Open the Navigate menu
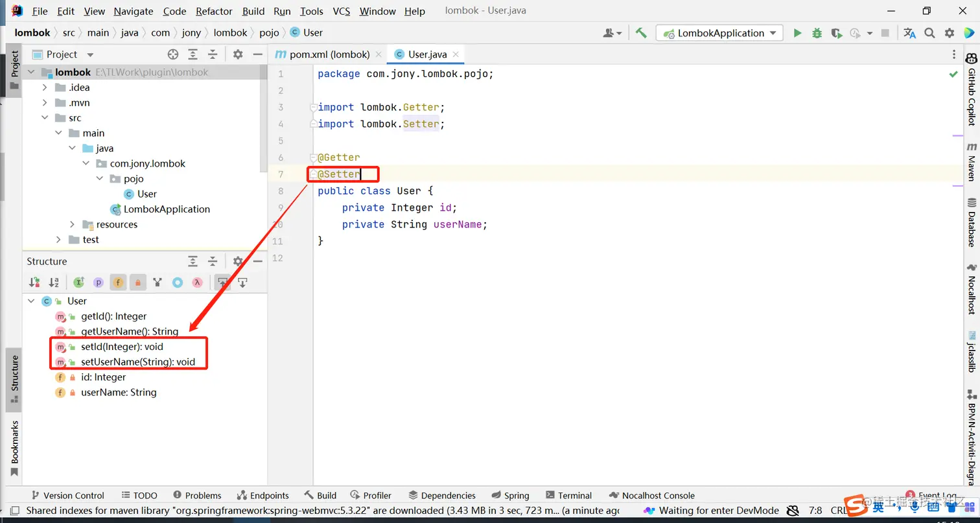980x523 pixels. pos(134,11)
